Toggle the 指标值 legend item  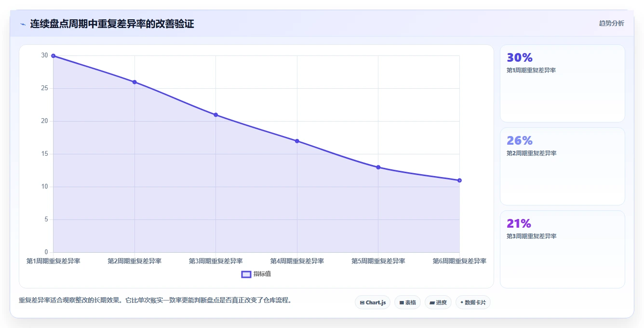256,274
